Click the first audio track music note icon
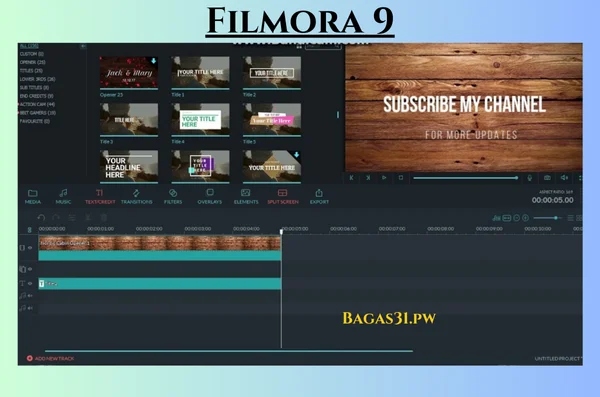The width and height of the screenshot is (600, 397). click(22, 296)
